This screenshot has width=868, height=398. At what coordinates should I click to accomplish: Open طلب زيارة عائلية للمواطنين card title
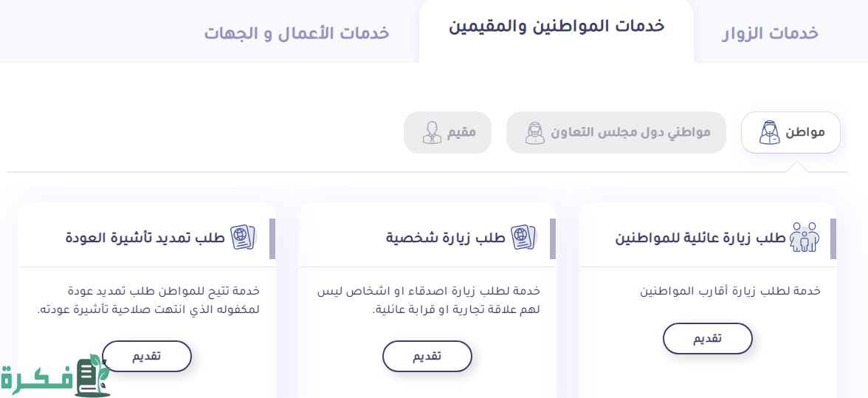700,238
